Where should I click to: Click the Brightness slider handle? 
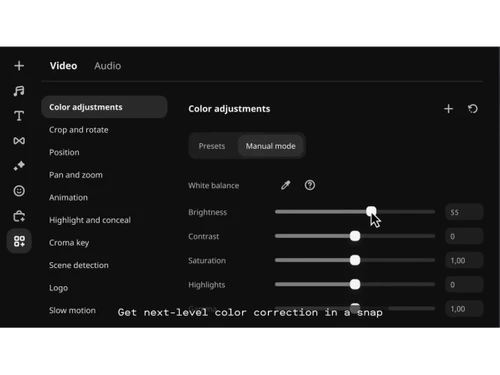tap(371, 211)
